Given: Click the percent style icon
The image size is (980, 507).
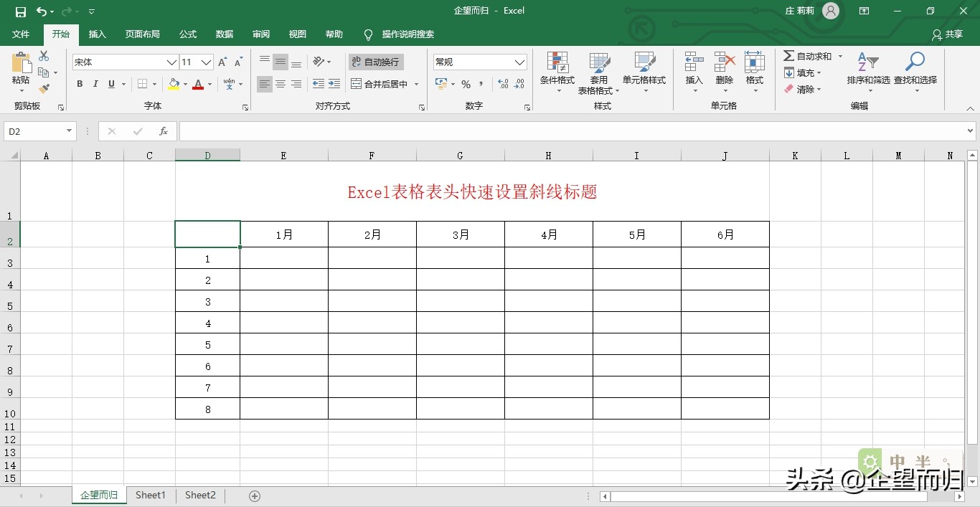Looking at the screenshot, I should click(466, 84).
